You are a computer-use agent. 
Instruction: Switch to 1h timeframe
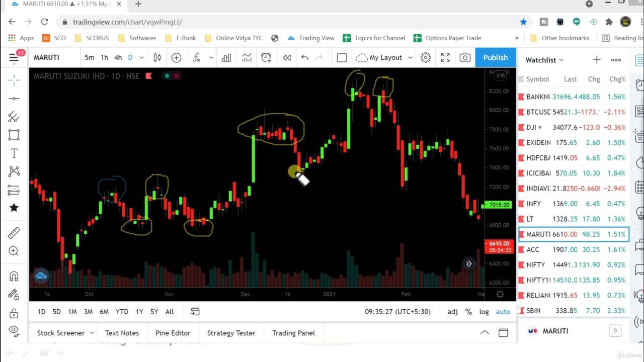(x=104, y=57)
